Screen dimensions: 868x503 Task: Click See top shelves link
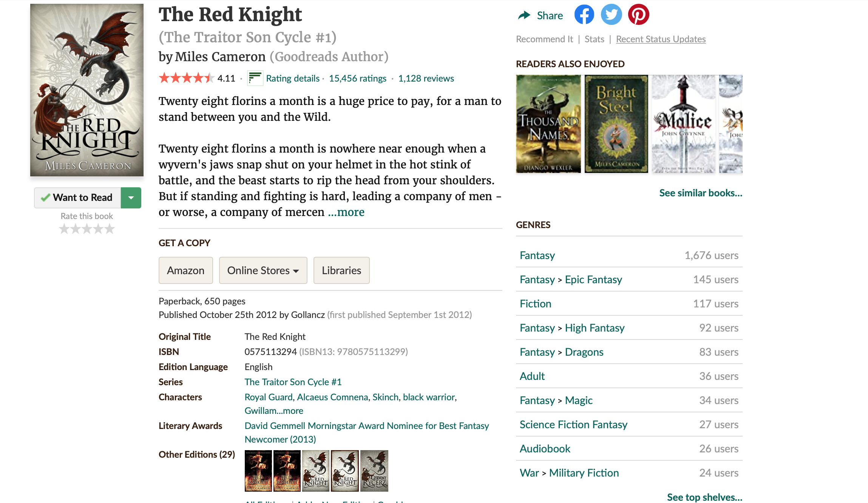pyautogui.click(x=704, y=497)
